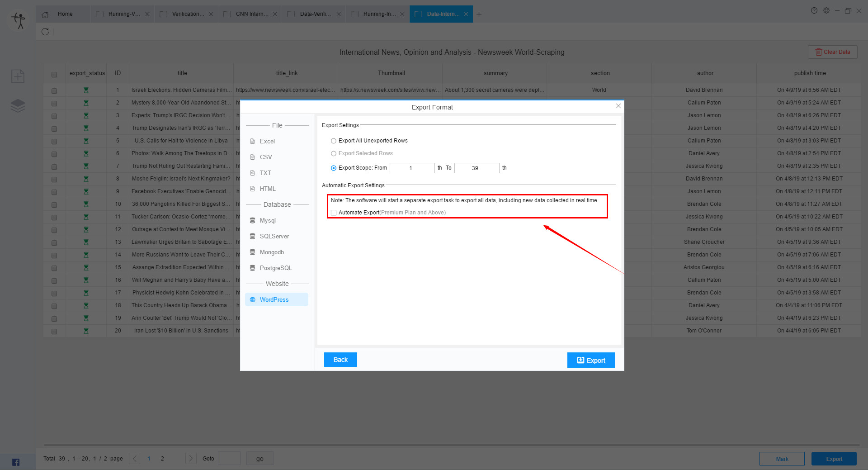Open page 2 link
The width and height of the screenshot is (868, 470).
point(162,459)
